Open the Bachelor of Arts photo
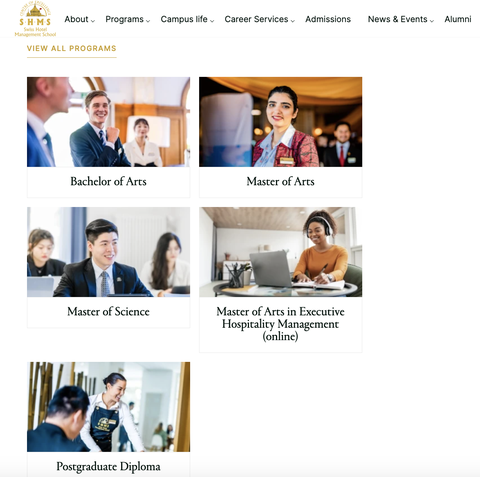This screenshot has height=477, width=480. pyautogui.click(x=109, y=122)
